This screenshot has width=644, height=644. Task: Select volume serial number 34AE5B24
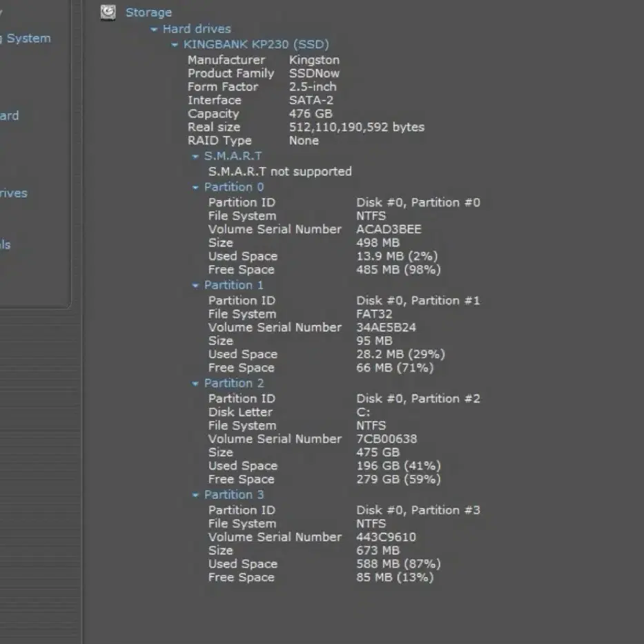(x=386, y=327)
